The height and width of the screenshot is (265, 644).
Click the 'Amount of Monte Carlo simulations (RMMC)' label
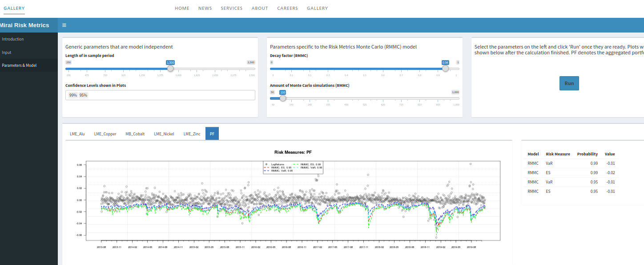pos(310,85)
